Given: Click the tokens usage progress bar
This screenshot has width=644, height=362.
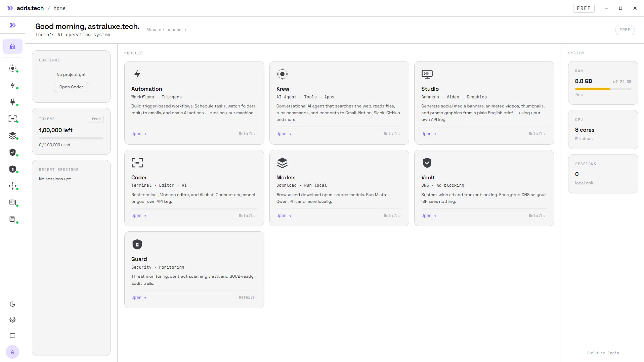Looking at the screenshot, I should pos(71,138).
